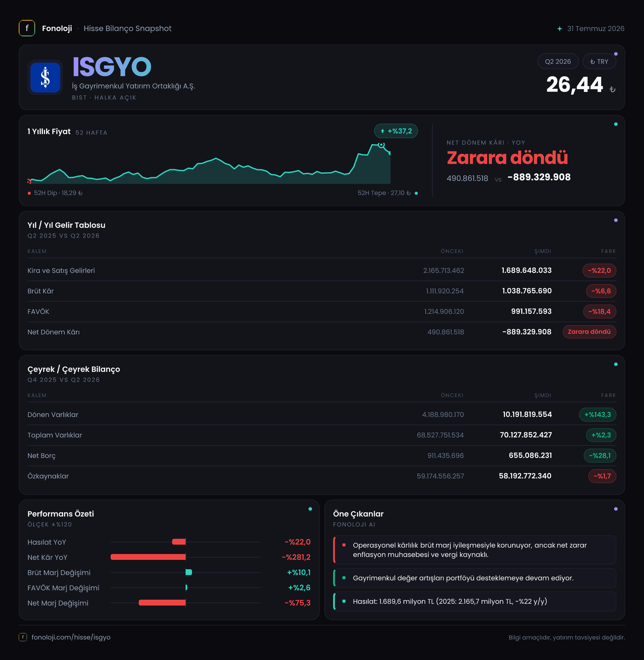This screenshot has height=660, width=644.
Task: Click the ISGYO ticker title
Action: click(x=112, y=67)
